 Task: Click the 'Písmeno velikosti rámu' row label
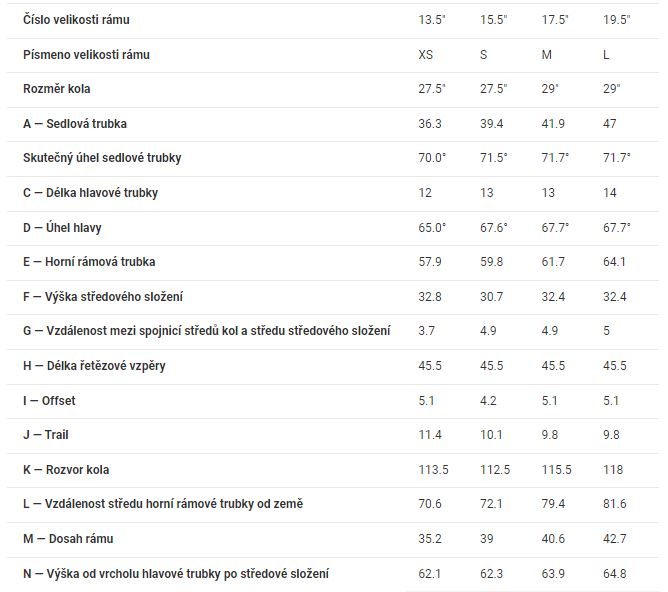point(86,54)
